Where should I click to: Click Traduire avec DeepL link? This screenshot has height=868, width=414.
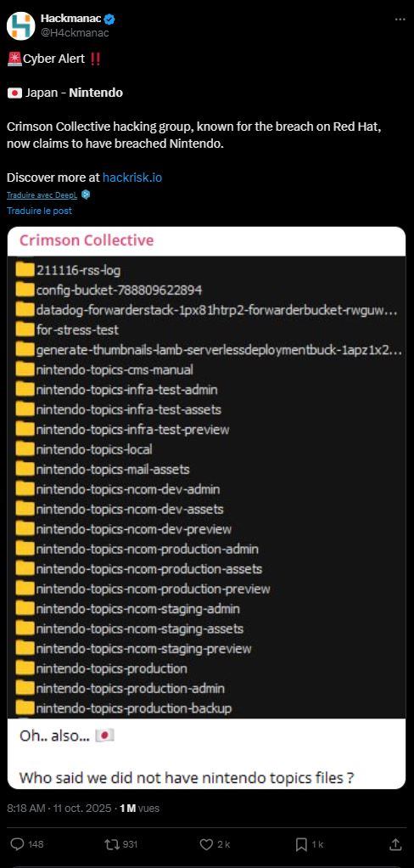pos(42,194)
